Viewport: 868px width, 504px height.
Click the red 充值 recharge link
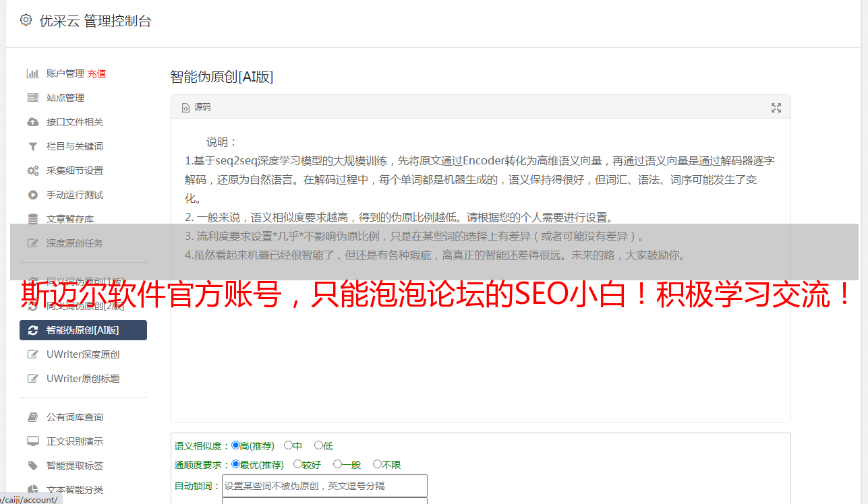96,73
